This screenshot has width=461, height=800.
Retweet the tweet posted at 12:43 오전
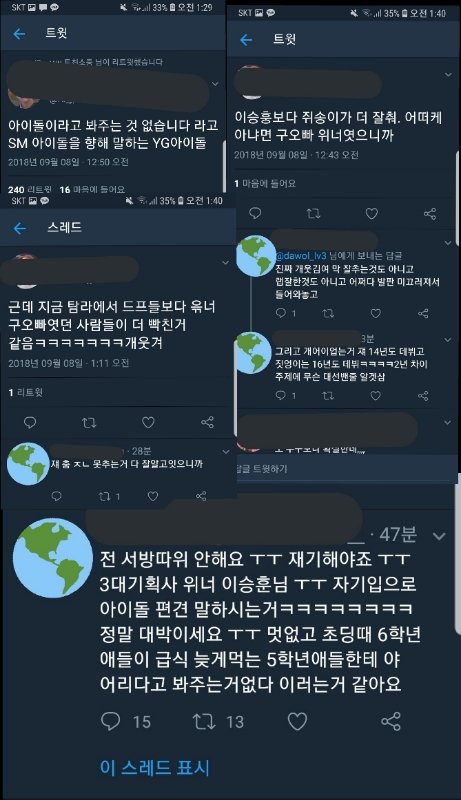pyautogui.click(x=313, y=213)
